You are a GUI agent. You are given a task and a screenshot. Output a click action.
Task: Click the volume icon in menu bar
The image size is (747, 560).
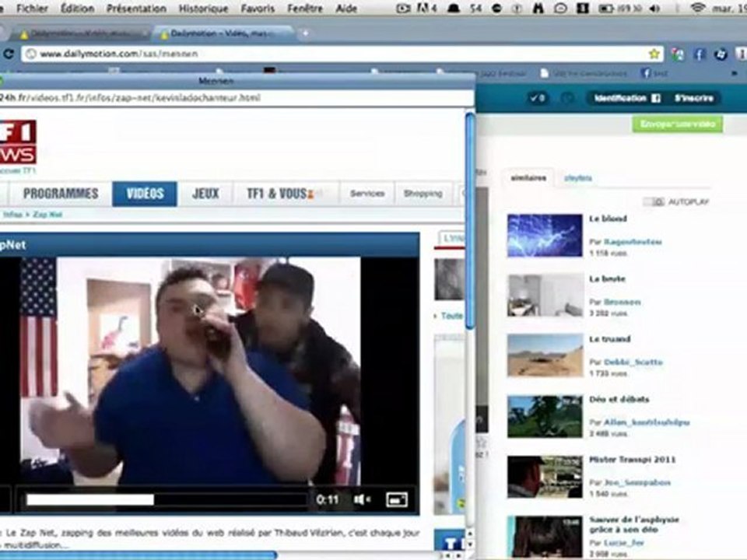coord(655,8)
